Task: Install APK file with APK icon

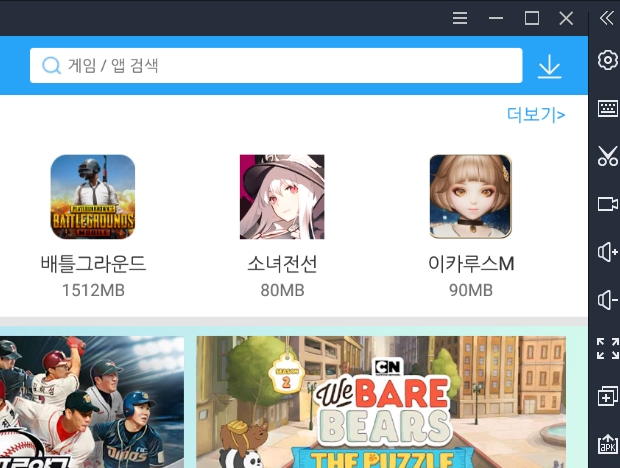Action: point(608,444)
